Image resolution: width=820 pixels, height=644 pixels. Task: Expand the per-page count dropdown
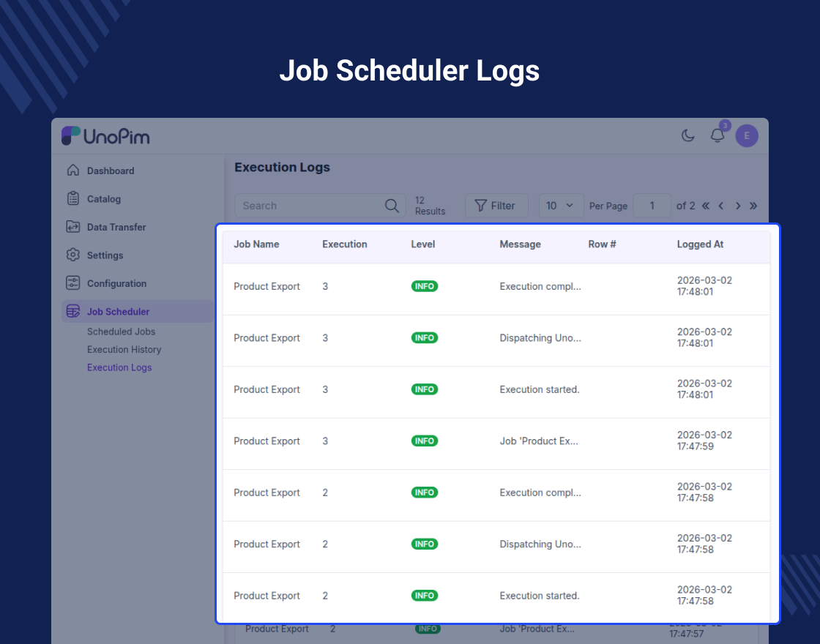561,206
